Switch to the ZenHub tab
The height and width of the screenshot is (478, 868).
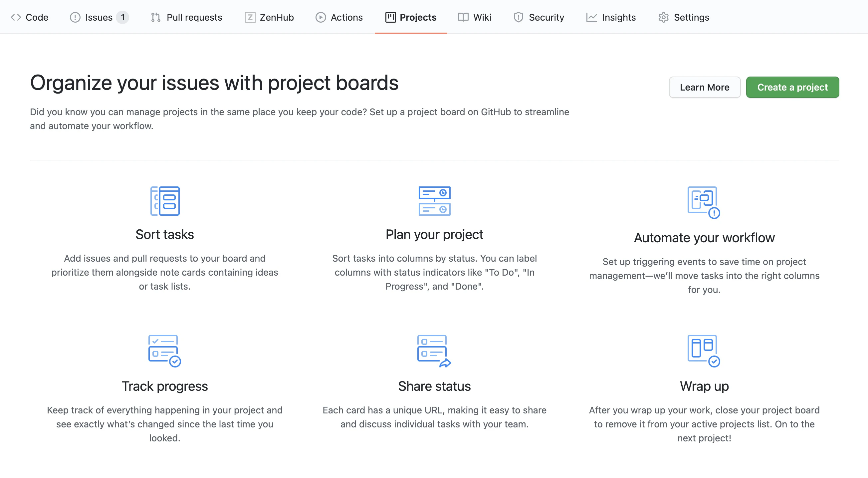tap(269, 17)
